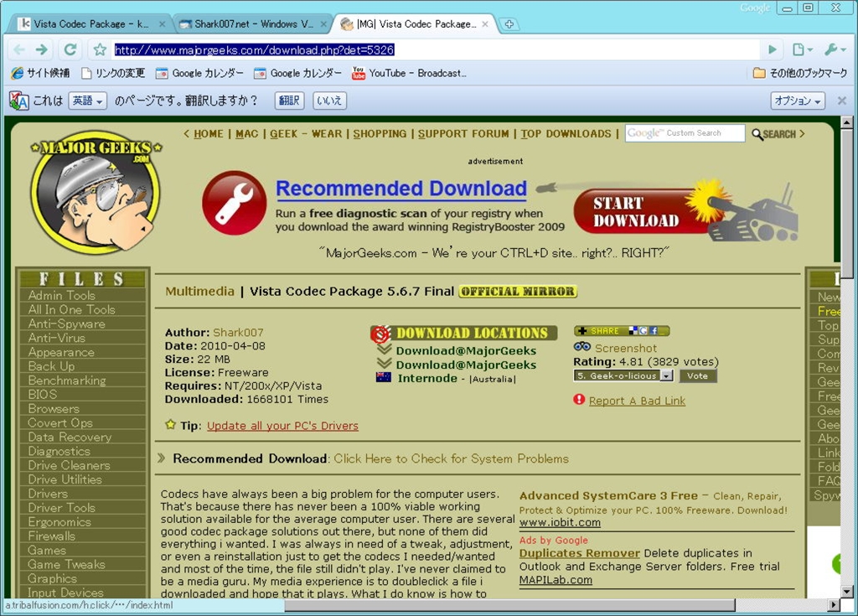Click the browser Back arrow
This screenshot has width=858, height=616.
20,49
